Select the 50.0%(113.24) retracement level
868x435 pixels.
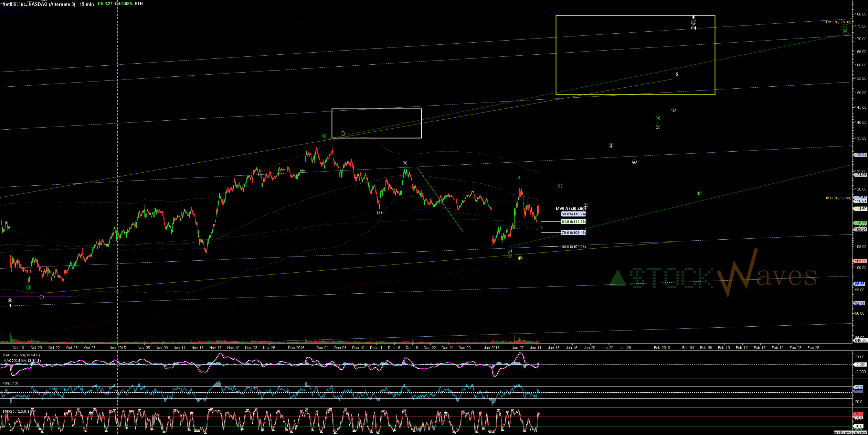coord(574,214)
